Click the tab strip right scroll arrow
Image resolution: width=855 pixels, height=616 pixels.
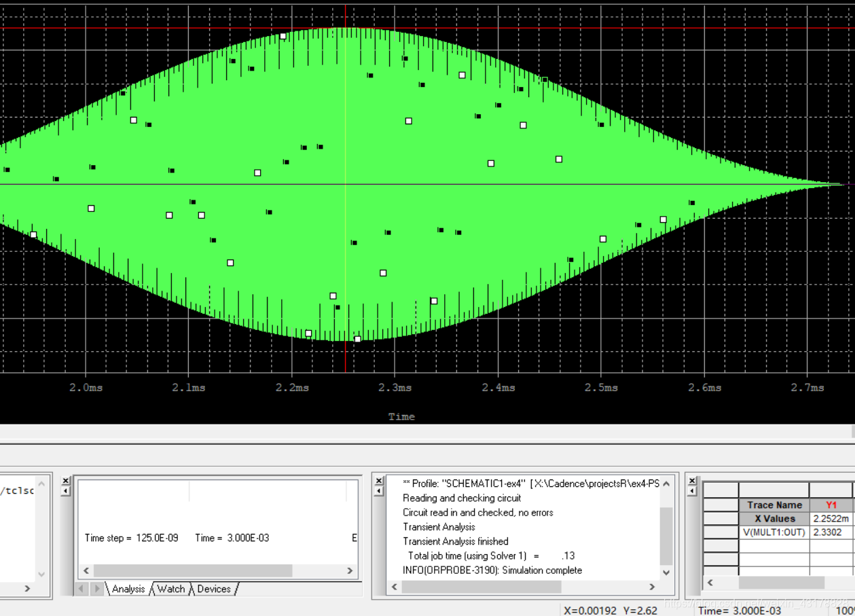coord(97,589)
